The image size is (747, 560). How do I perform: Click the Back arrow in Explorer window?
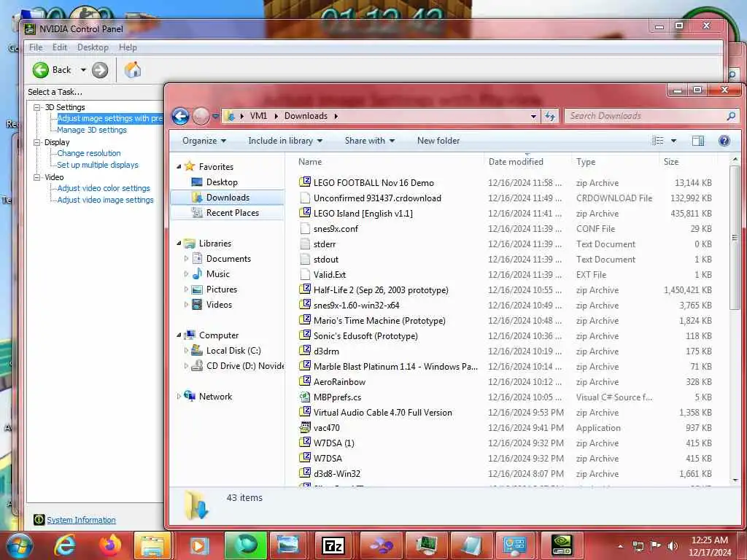(181, 116)
